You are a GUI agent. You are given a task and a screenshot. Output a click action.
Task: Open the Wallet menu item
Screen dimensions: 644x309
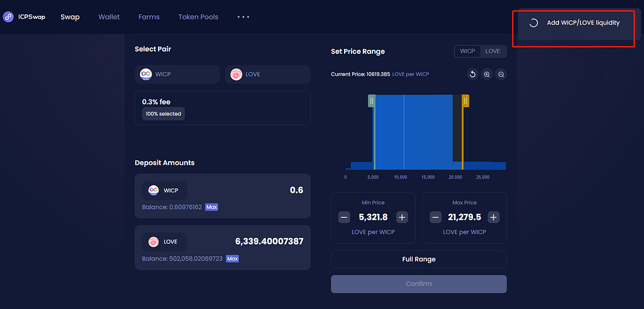tap(109, 17)
